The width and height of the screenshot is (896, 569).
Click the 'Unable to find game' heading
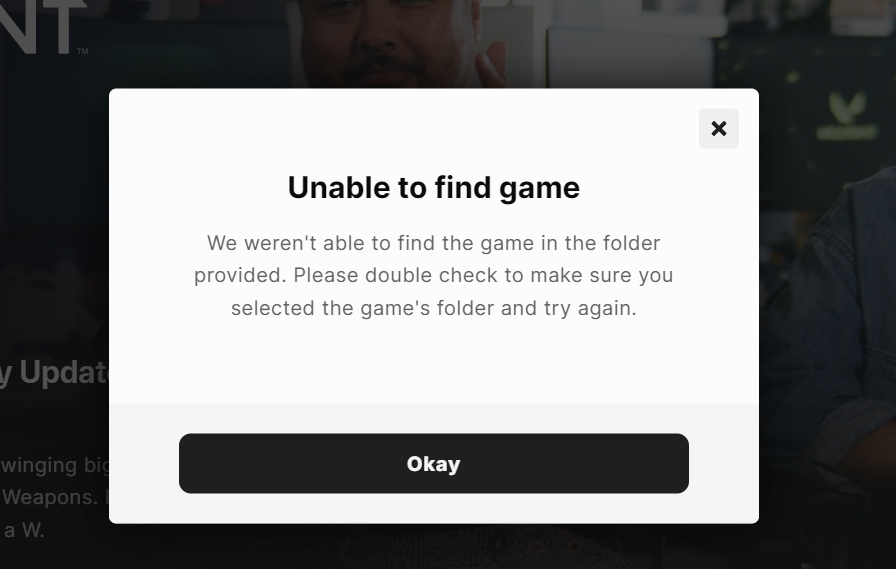pyautogui.click(x=434, y=188)
